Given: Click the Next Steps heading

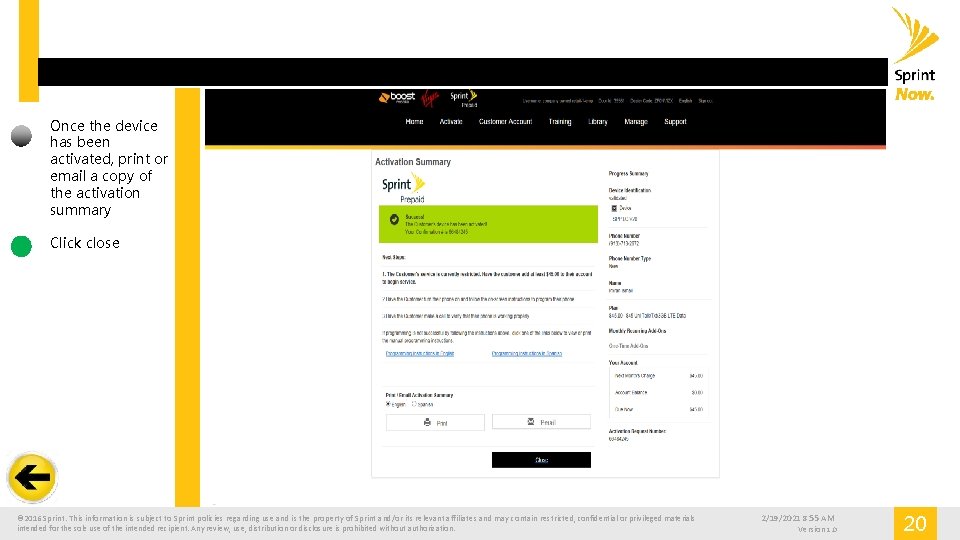Looking at the screenshot, I should coord(394,257).
